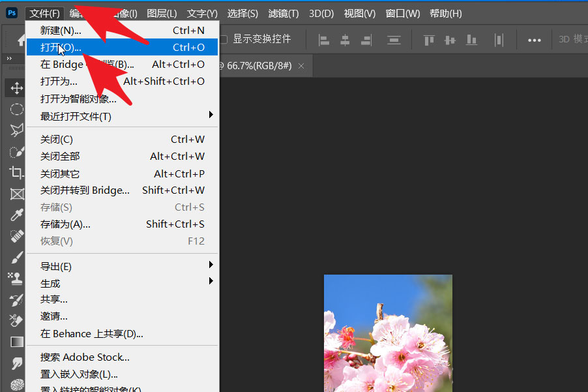Screen dimensions: 588x392
Task: Toggle the 显示变换控件 checkbox
Action: pyautogui.click(x=224, y=39)
